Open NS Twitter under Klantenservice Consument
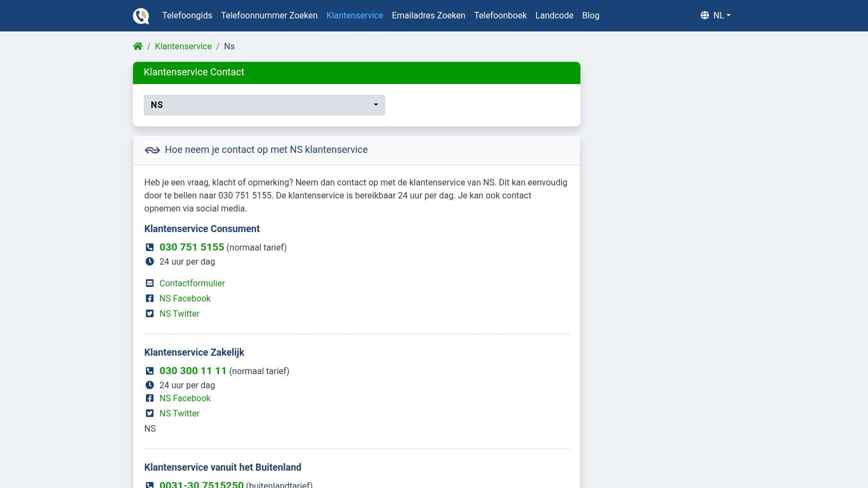868x488 pixels. 180,313
